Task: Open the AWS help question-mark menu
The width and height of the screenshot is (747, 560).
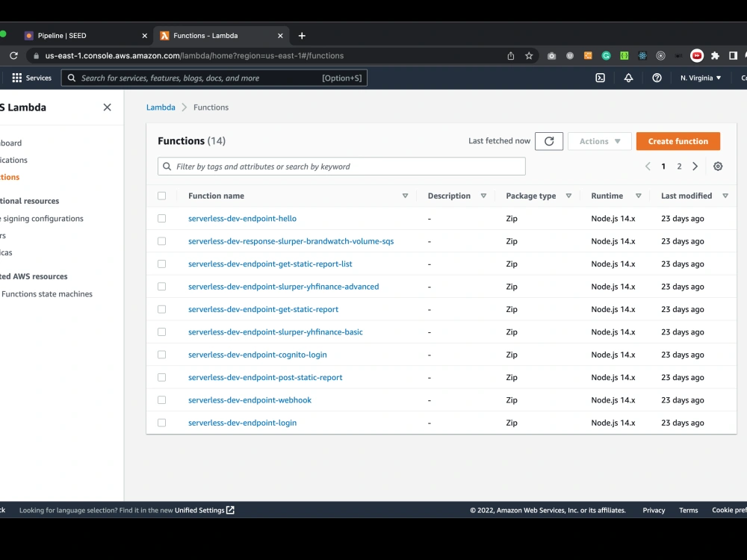Action: pyautogui.click(x=657, y=78)
